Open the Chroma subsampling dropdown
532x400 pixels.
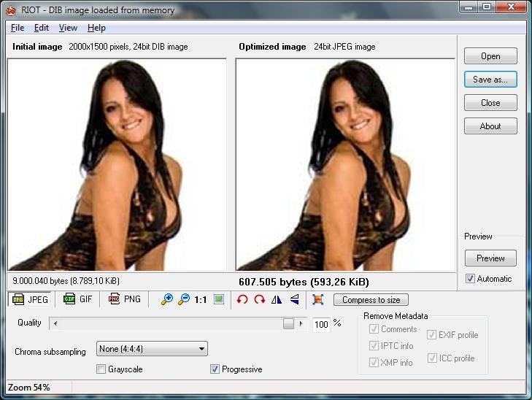pyautogui.click(x=152, y=350)
